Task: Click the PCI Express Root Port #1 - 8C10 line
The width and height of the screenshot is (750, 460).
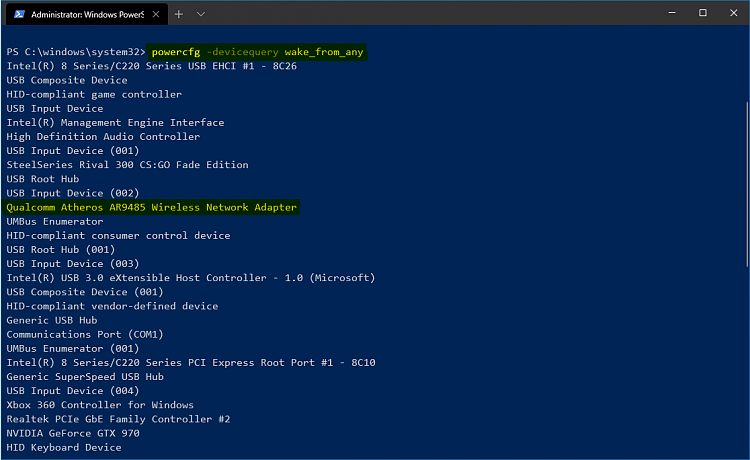Action: click(191, 362)
